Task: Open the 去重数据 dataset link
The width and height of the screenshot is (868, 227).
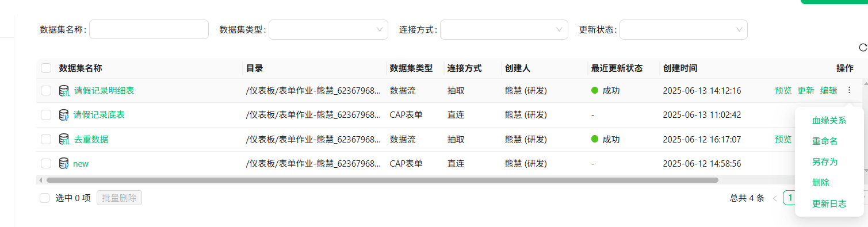Action: coord(91,139)
